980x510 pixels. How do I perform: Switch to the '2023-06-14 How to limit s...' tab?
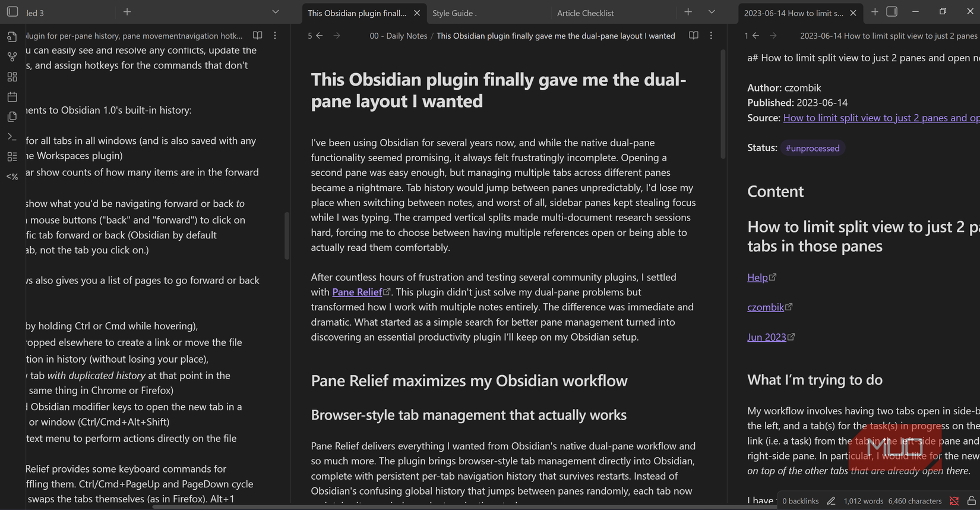click(x=794, y=13)
